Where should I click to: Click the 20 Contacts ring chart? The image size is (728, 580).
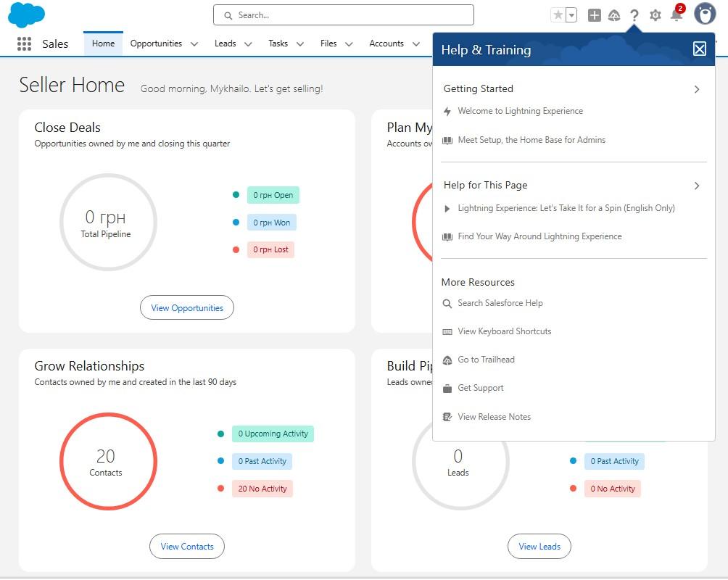pos(108,462)
